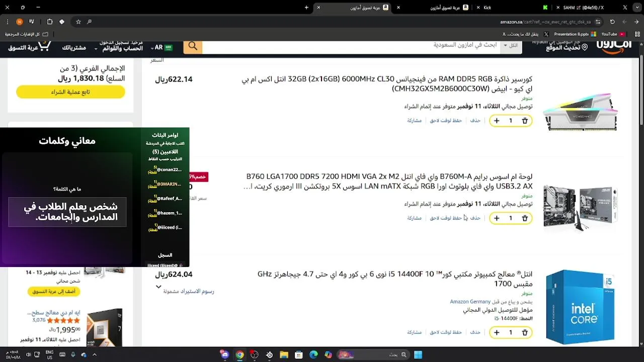Image resolution: width=644 pixels, height=362 pixels.
Task: Click حفظ لوقت لاحق for Intel processor
Action: point(446,332)
